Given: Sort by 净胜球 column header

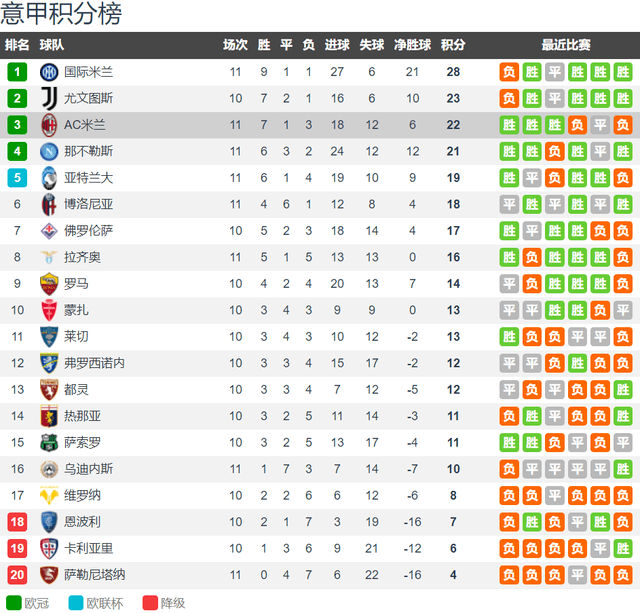Looking at the screenshot, I should (412, 45).
